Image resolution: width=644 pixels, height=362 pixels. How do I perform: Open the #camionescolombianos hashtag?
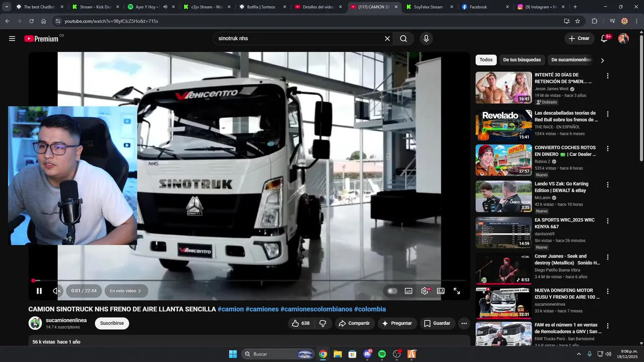pos(316,309)
